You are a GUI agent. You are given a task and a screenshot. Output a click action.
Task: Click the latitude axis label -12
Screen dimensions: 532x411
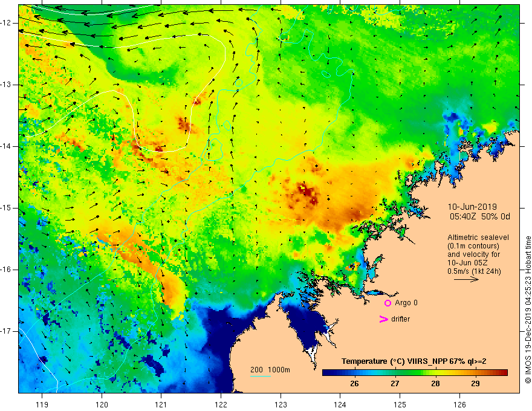(7, 23)
